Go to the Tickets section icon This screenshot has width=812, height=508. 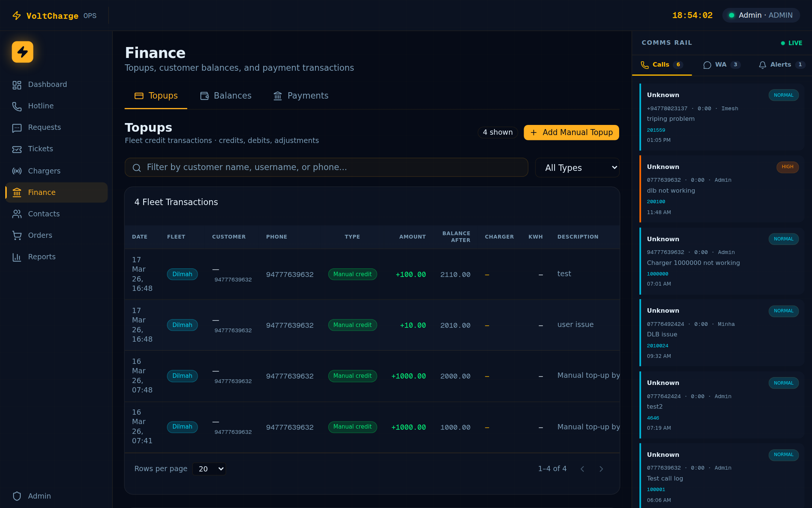[17, 149]
